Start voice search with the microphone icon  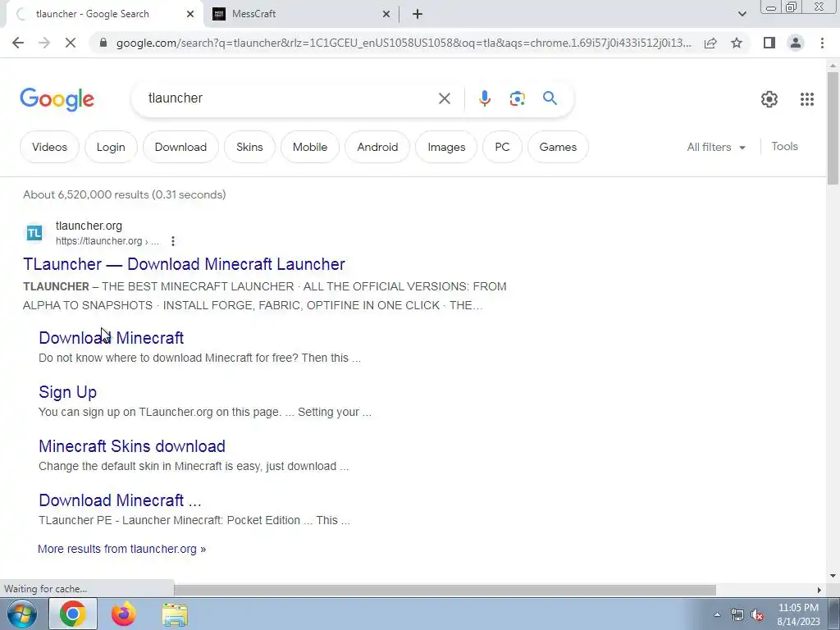click(x=484, y=98)
